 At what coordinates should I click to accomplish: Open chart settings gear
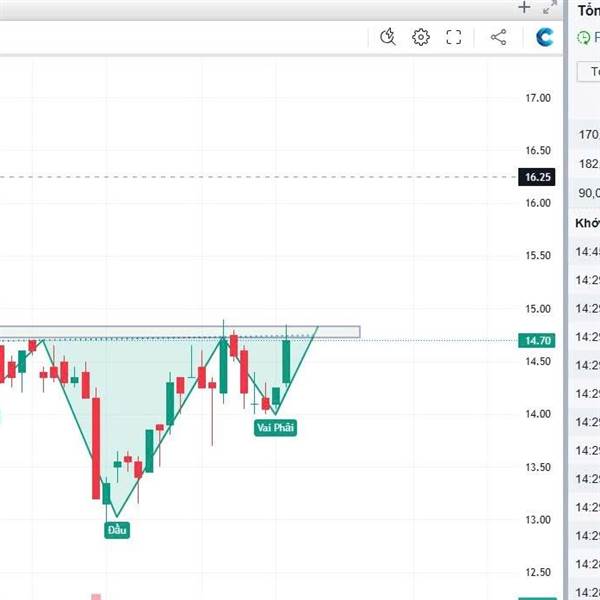(x=421, y=37)
